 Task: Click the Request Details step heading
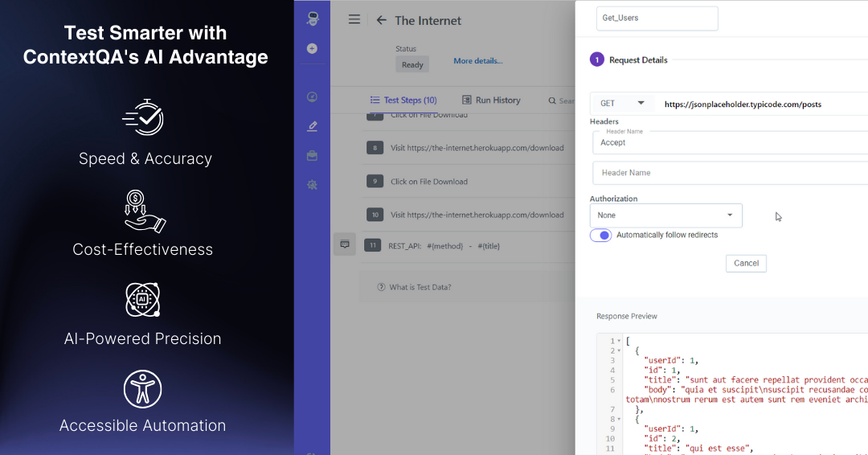tap(638, 59)
